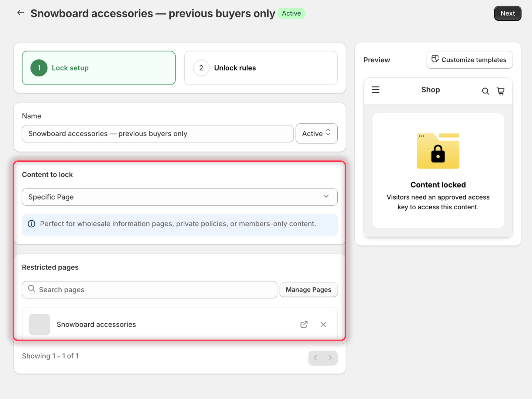Click the info icon in the blue banner
This screenshot has width=532, height=399.
tap(32, 224)
